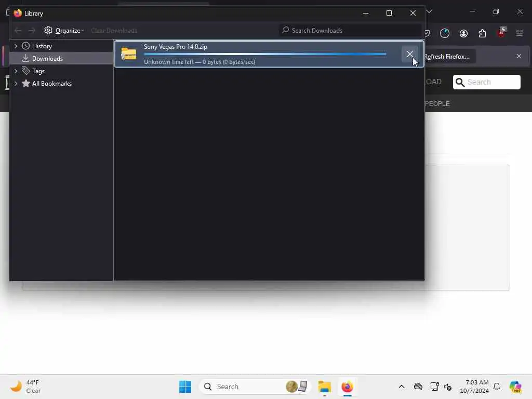Click the Library back arrow
The height and width of the screenshot is (399, 532).
[x=18, y=31]
